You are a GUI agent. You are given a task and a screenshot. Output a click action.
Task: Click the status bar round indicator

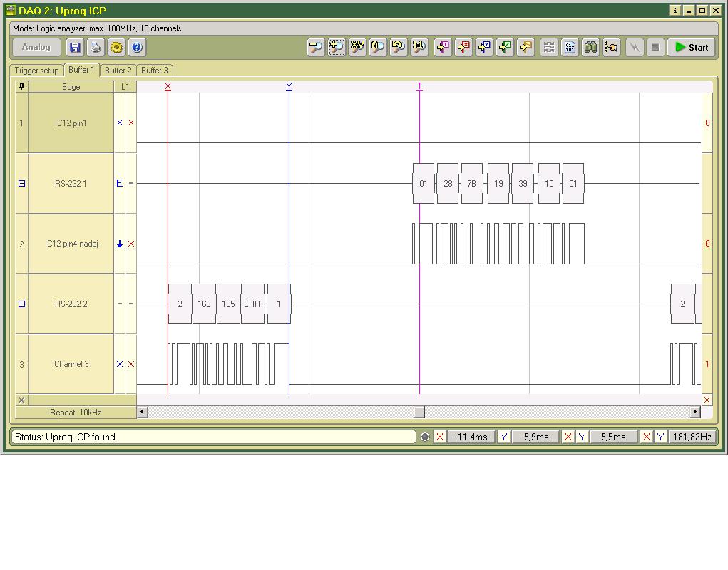425,437
